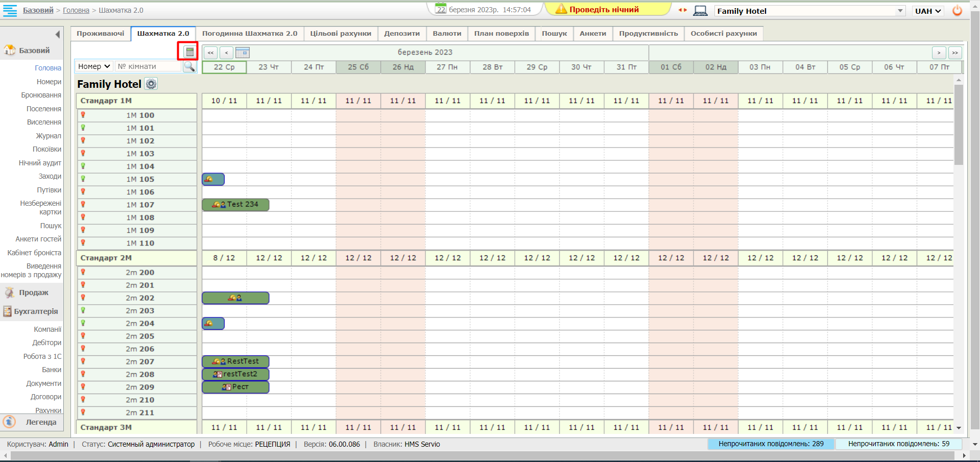Toggle status pin of room 1M 104
Image resolution: width=980 pixels, height=462 pixels.
tap(83, 166)
